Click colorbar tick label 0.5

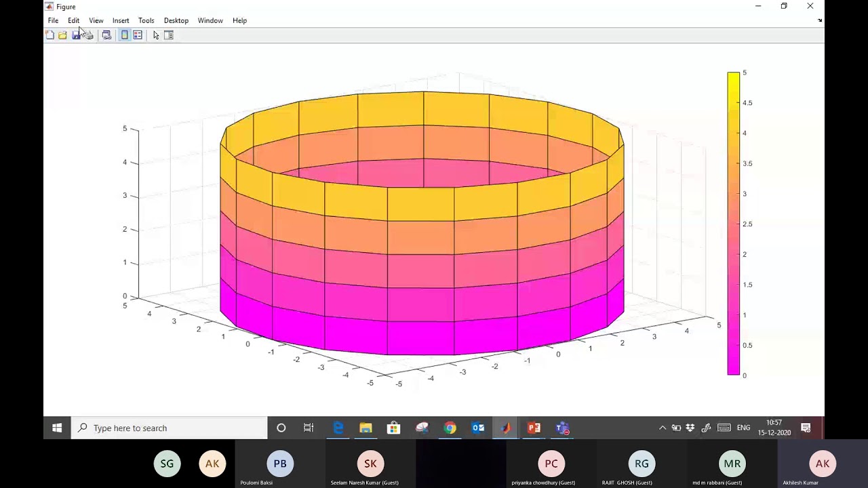(x=747, y=346)
